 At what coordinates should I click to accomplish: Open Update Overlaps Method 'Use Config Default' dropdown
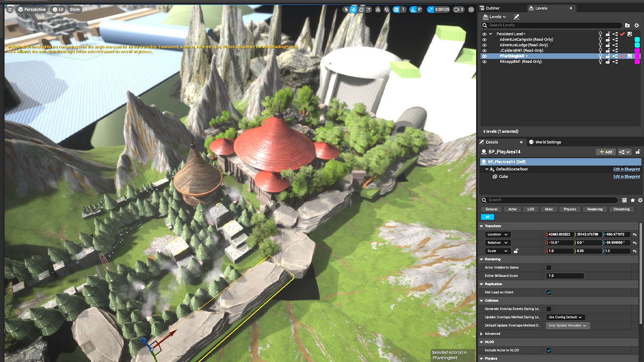tap(566, 317)
